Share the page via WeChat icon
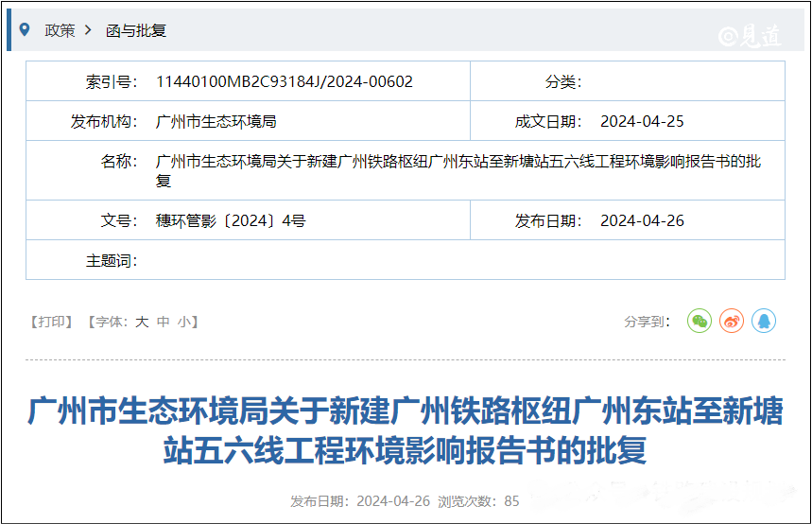The width and height of the screenshot is (812, 524). coord(699,322)
